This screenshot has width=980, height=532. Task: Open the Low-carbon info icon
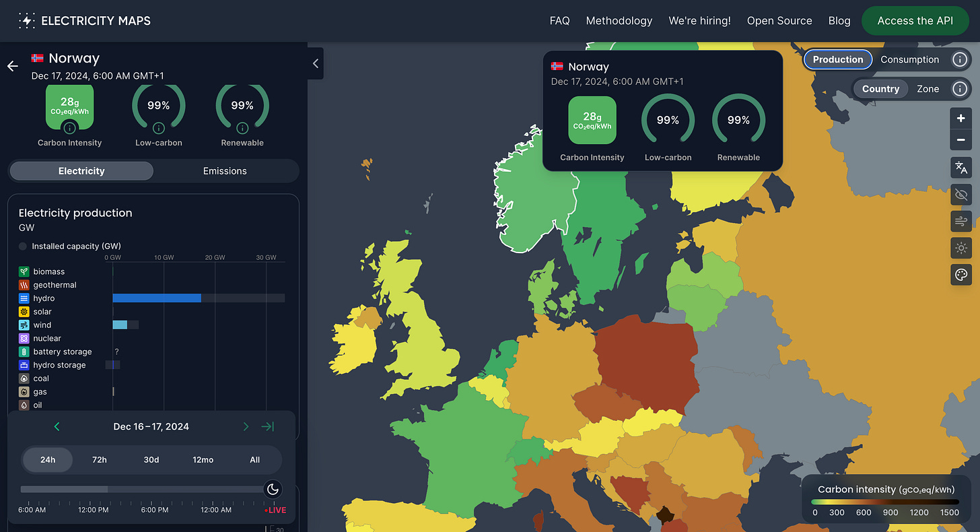158,127
